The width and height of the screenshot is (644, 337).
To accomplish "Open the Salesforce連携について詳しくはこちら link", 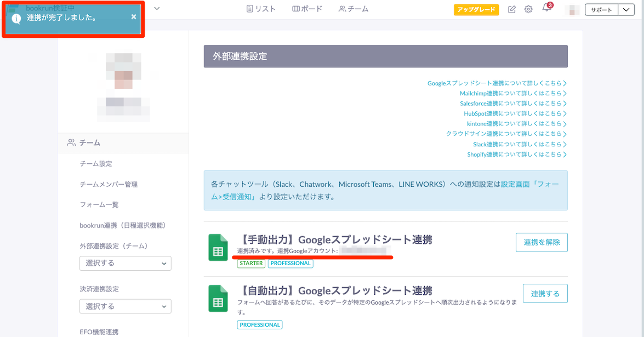I will [512, 104].
